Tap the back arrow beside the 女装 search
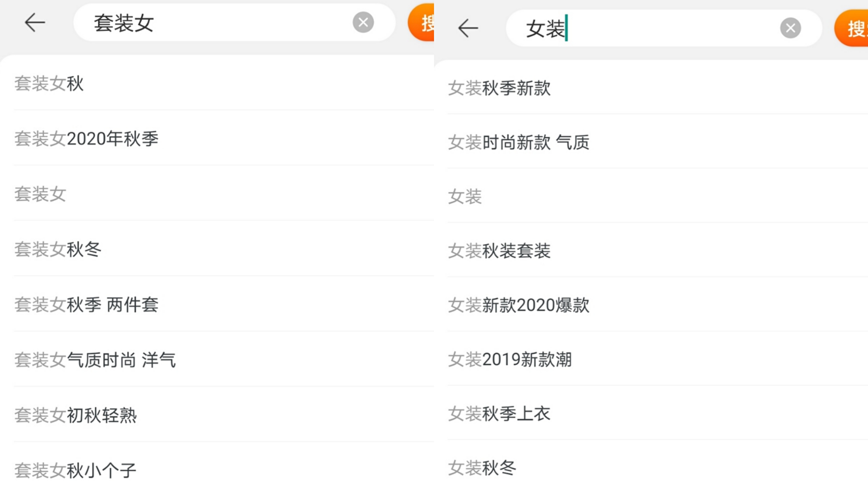 click(x=468, y=28)
